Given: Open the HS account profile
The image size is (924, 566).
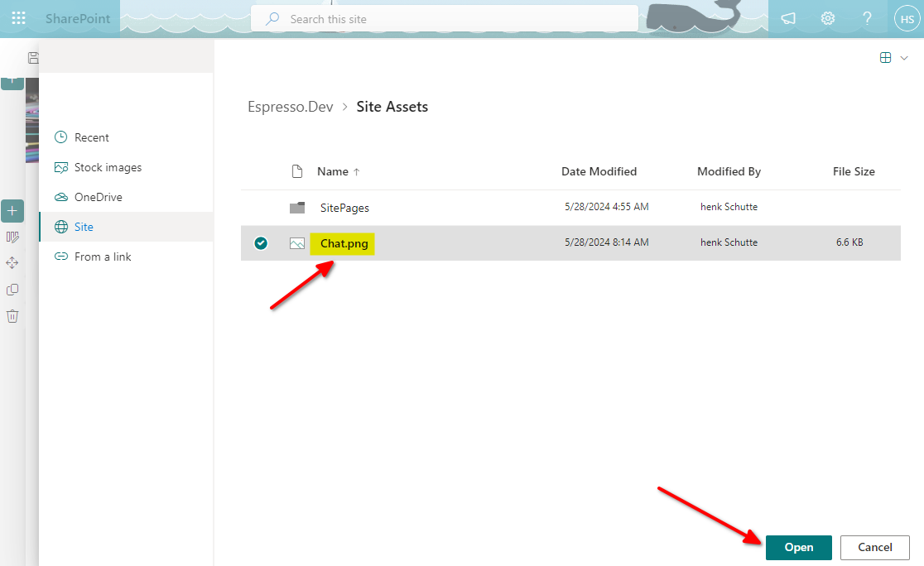Looking at the screenshot, I should point(906,18).
